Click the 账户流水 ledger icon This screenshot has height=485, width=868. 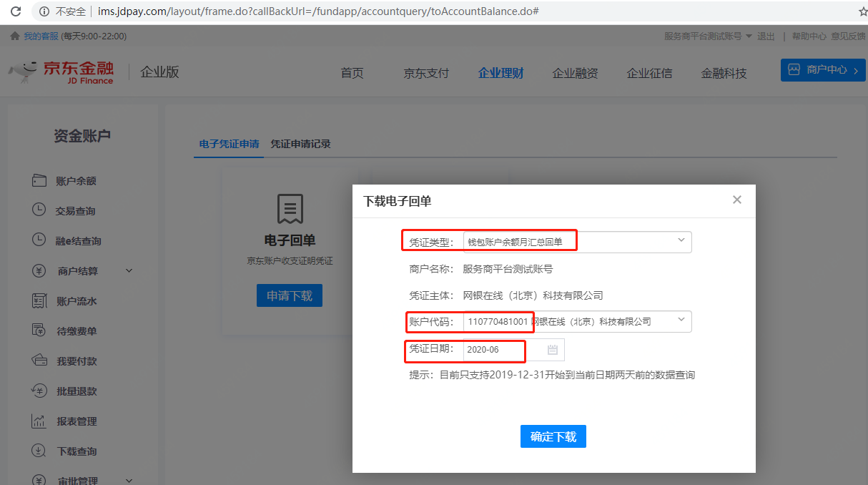39,301
